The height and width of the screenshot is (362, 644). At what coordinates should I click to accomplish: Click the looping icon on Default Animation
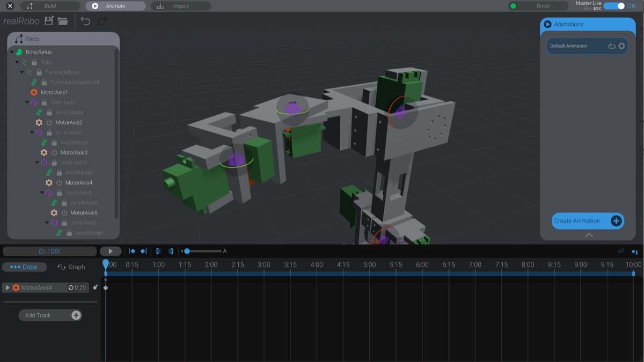pos(611,46)
